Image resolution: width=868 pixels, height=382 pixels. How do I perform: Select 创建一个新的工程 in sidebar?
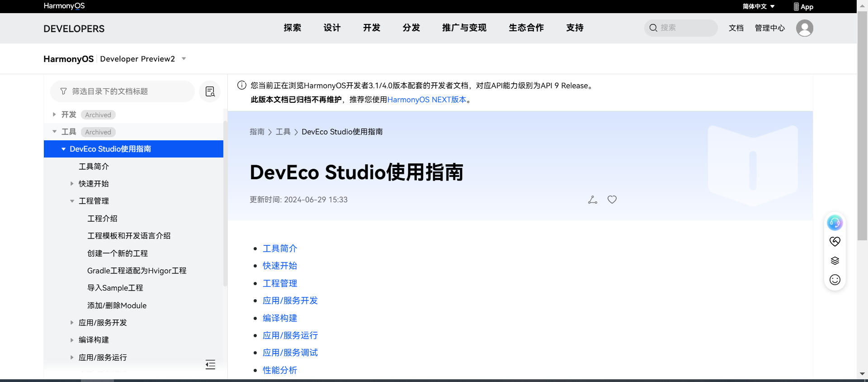118,253
